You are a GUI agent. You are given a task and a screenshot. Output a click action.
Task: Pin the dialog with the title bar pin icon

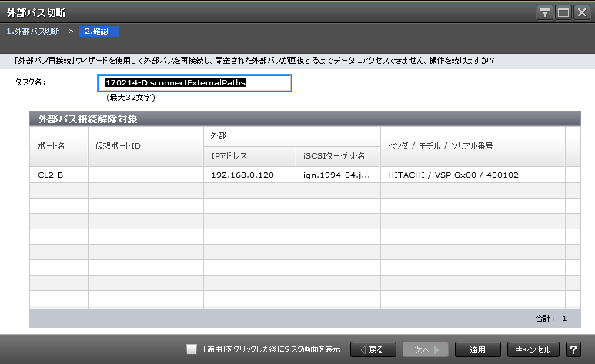pyautogui.click(x=545, y=13)
